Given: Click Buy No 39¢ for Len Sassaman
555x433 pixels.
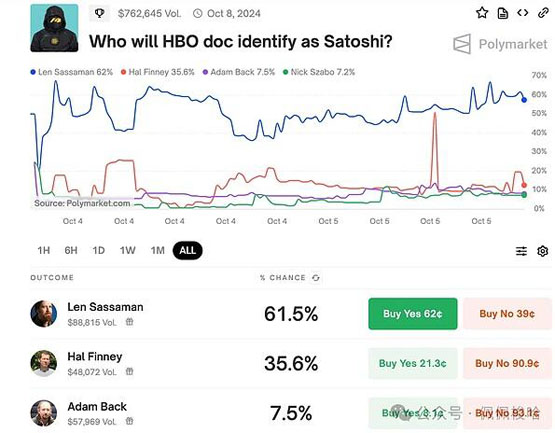Looking at the screenshot, I should pyautogui.click(x=507, y=314).
